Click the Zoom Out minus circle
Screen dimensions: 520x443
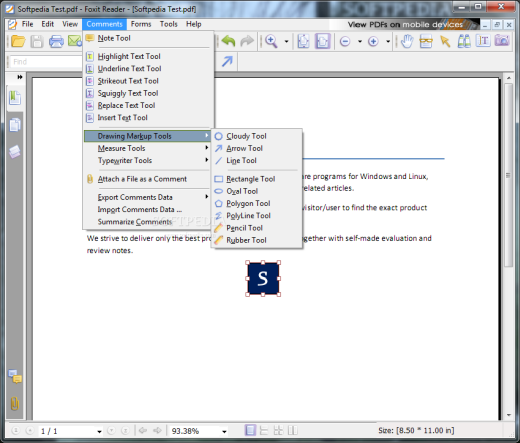345,41
